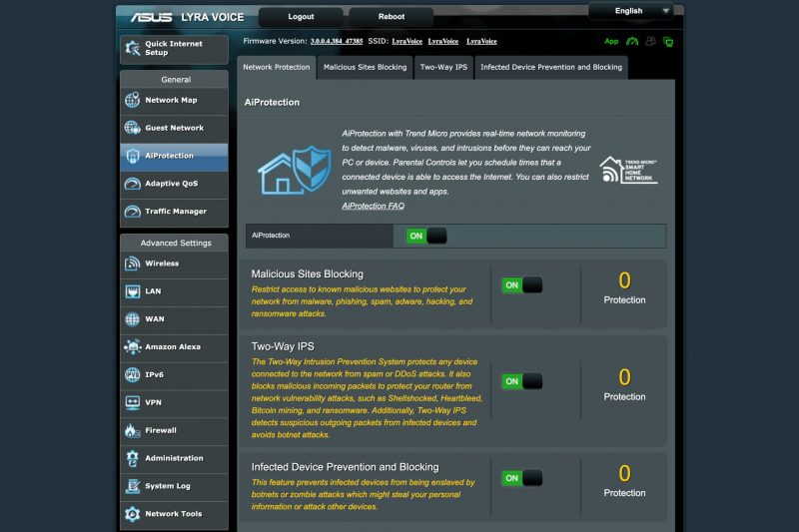Open Administration menu item
Screen dimensions: 799x532
pyautogui.click(x=174, y=459)
